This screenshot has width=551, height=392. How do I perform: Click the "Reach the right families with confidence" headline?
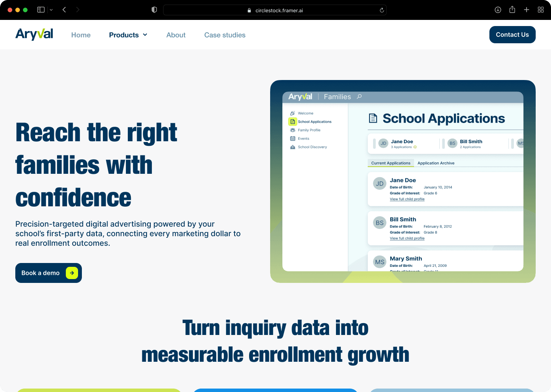[96, 165]
